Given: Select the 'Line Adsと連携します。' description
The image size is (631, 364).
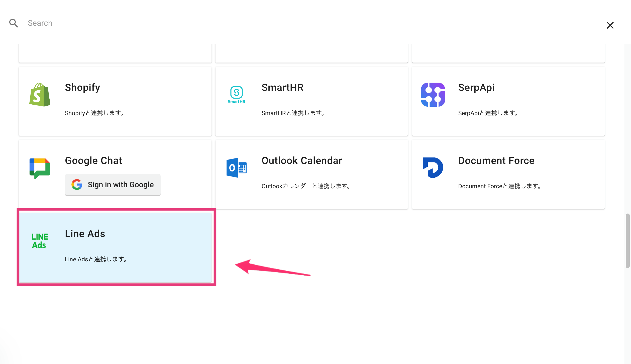Looking at the screenshot, I should click(96, 259).
